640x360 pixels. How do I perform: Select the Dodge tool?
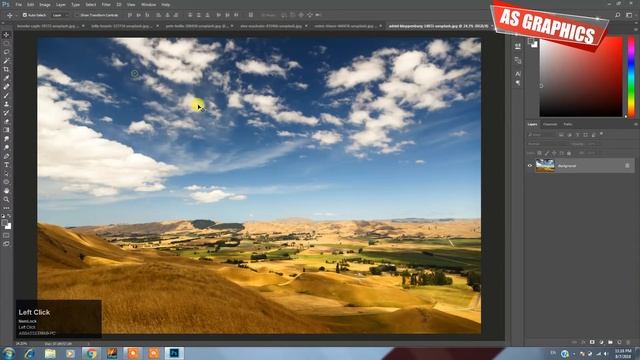pyautogui.click(x=6, y=147)
